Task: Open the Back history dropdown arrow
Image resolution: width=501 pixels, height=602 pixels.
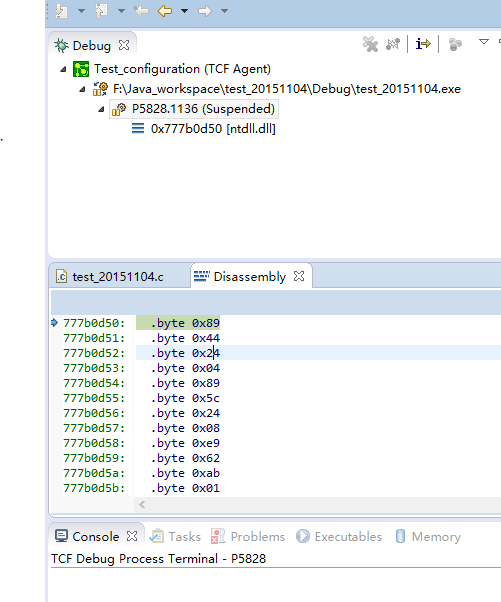Action: tap(184, 11)
